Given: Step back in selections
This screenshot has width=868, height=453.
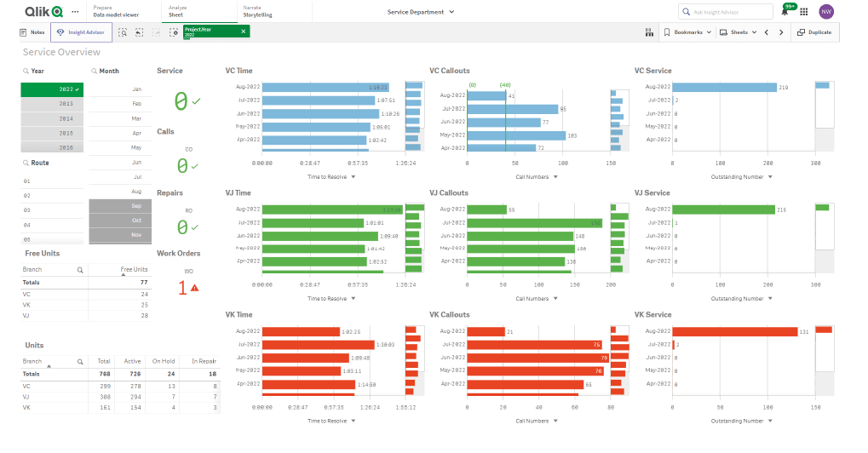Looking at the screenshot, I should point(139,32).
